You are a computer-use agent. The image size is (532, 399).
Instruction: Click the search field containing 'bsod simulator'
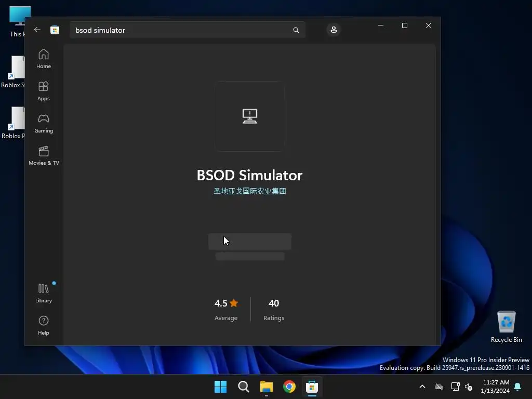(187, 30)
